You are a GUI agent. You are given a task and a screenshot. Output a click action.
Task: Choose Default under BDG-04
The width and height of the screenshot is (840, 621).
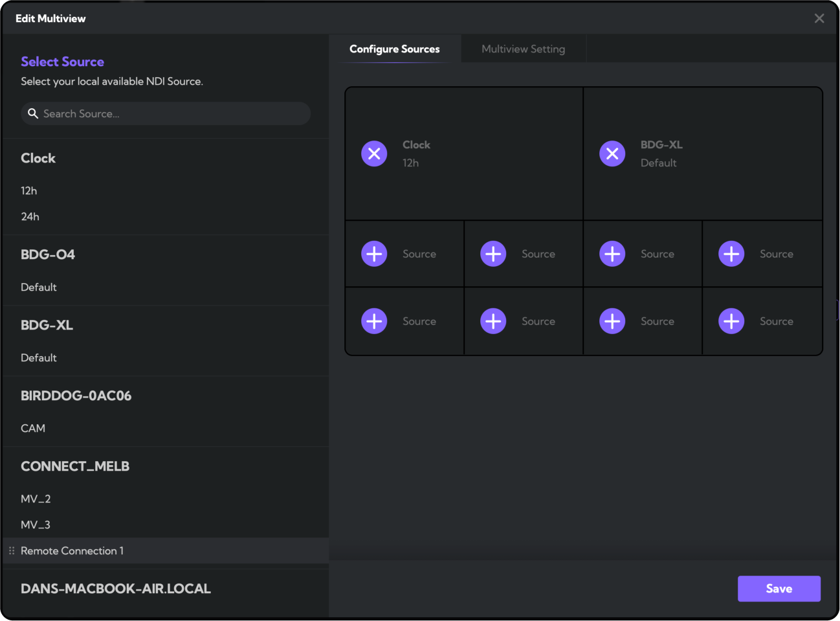point(39,288)
